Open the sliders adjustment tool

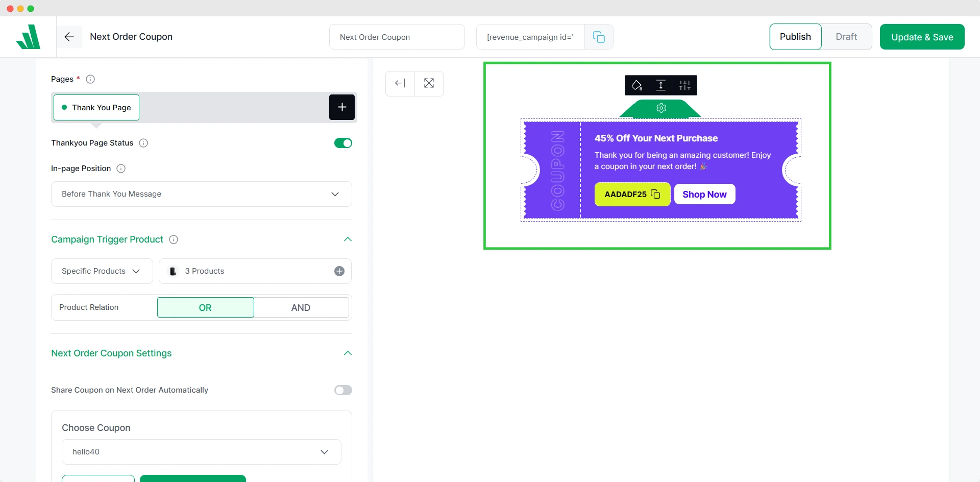pos(685,85)
